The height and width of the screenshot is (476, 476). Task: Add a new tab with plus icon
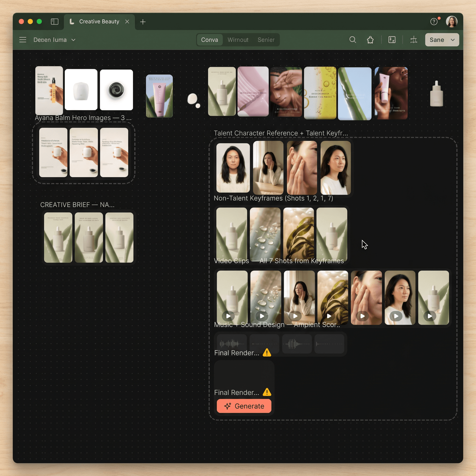click(x=143, y=22)
